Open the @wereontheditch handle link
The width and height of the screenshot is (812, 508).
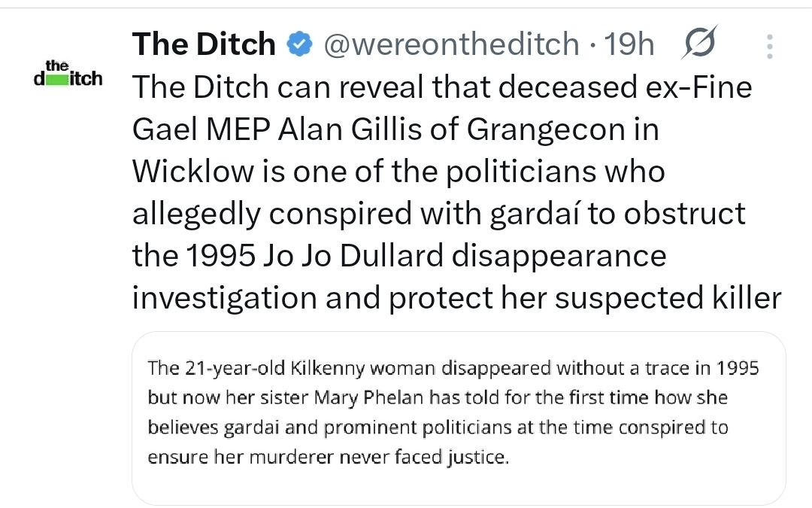pos(451,45)
